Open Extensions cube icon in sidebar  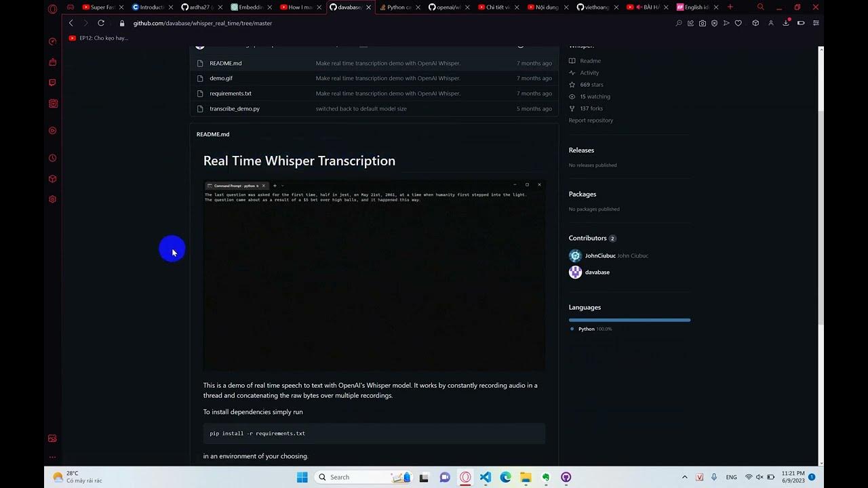point(53,179)
